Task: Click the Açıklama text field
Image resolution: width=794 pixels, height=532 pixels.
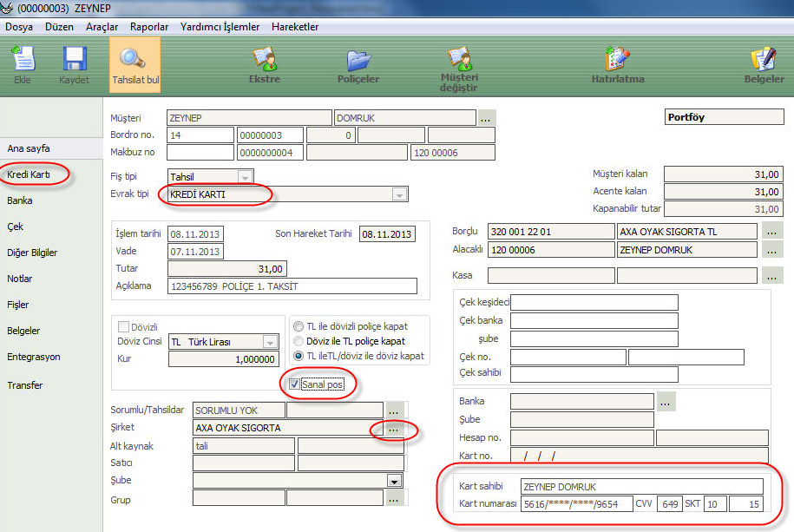Action: pos(292,286)
